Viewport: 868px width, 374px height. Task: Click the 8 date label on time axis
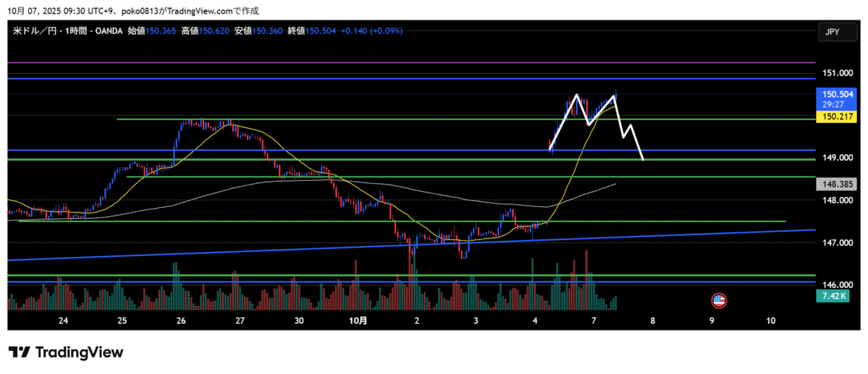click(x=653, y=321)
